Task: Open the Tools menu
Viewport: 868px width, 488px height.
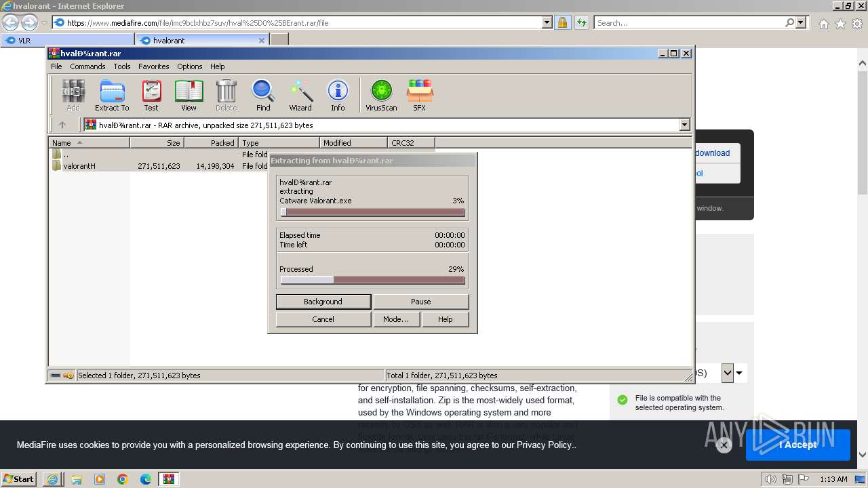Action: click(122, 66)
